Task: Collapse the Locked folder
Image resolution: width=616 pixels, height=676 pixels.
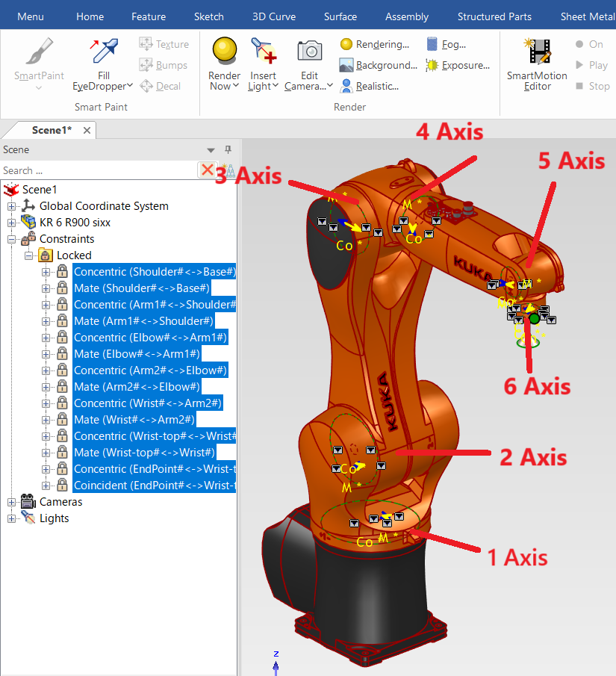Action: [28, 255]
